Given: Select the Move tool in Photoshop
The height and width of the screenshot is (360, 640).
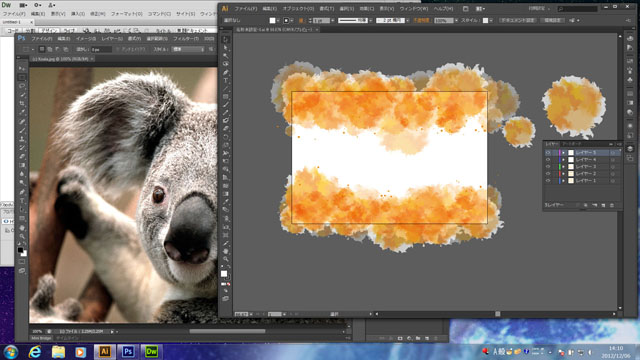Looking at the screenshot, I should tap(22, 68).
